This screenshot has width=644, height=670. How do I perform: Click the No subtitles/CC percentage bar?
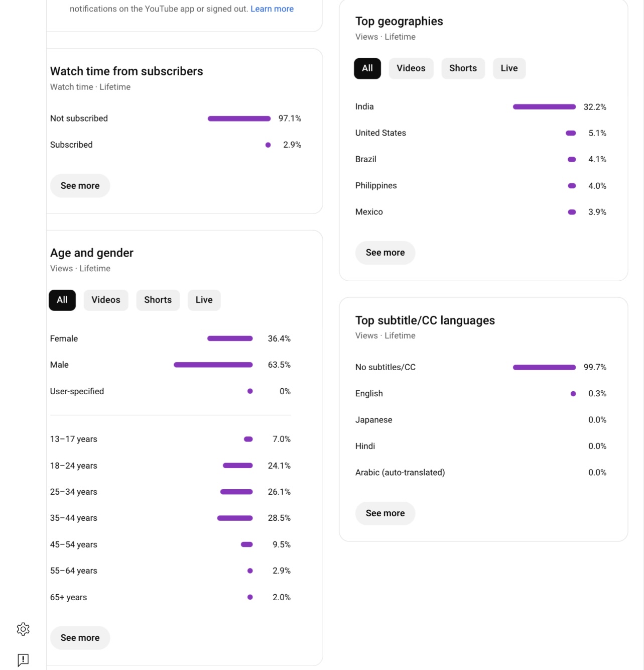tap(544, 368)
